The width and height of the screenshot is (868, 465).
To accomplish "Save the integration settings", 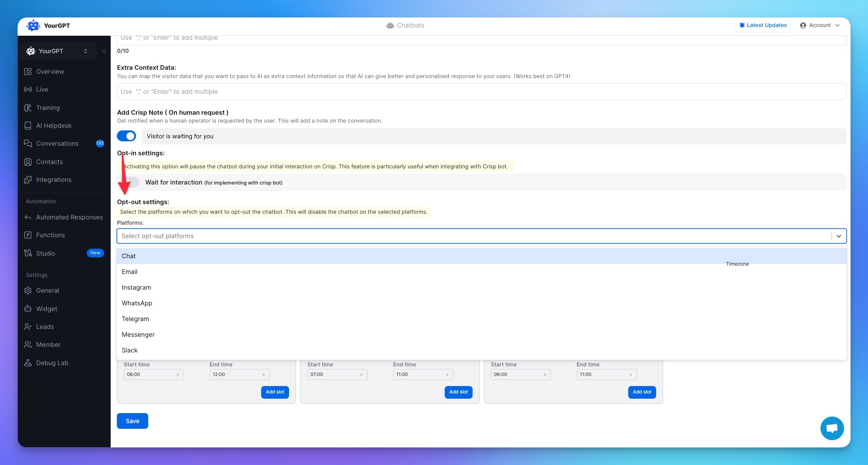I will (x=133, y=421).
